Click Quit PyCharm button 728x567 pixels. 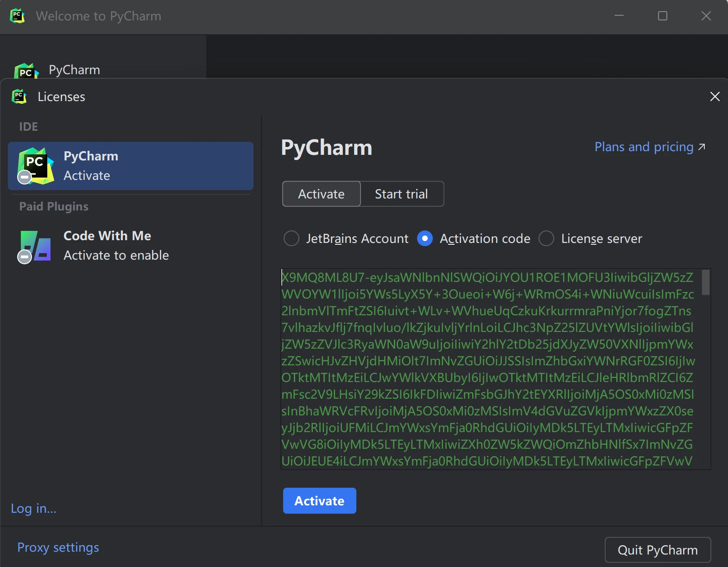658,550
